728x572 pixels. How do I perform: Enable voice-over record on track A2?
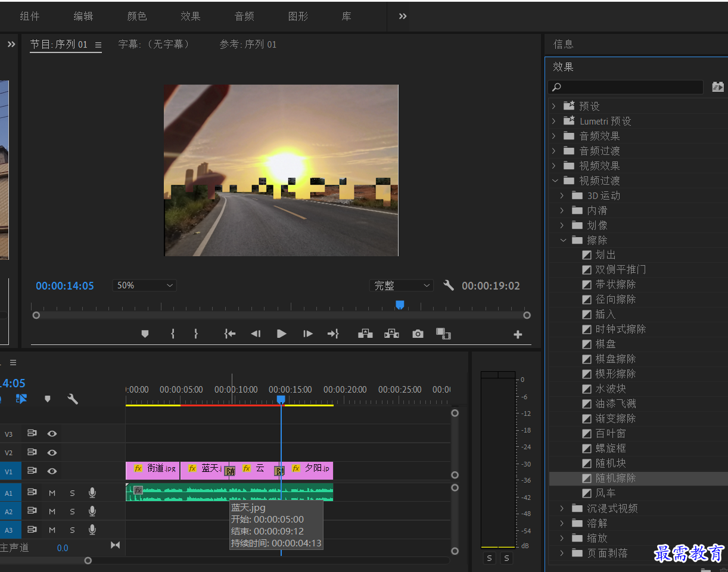[x=92, y=511]
